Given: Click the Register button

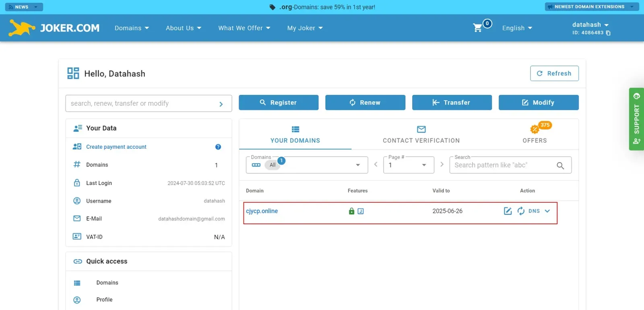Looking at the screenshot, I should [279, 103].
